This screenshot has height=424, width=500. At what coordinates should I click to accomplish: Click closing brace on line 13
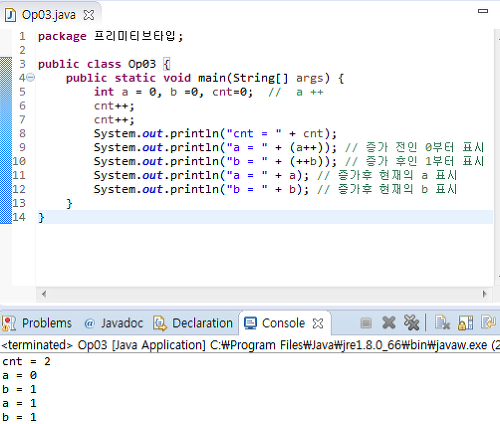pos(69,203)
